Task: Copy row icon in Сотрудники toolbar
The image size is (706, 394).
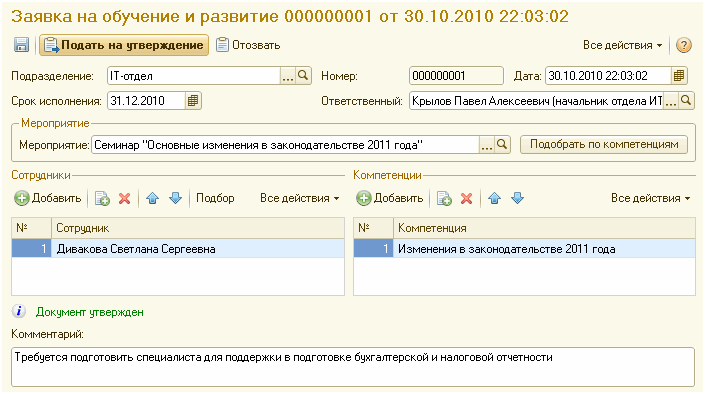Action: pos(103,198)
